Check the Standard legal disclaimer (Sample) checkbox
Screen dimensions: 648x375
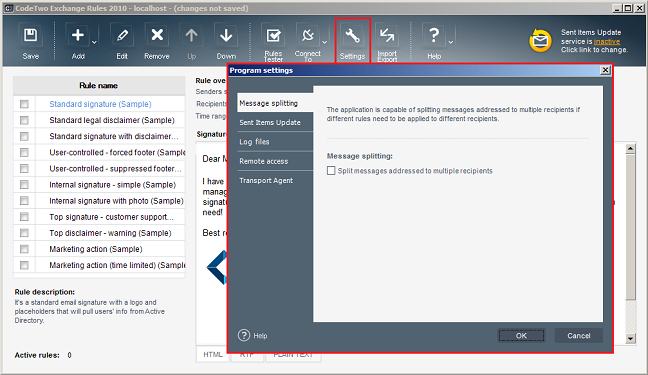tap(24, 120)
